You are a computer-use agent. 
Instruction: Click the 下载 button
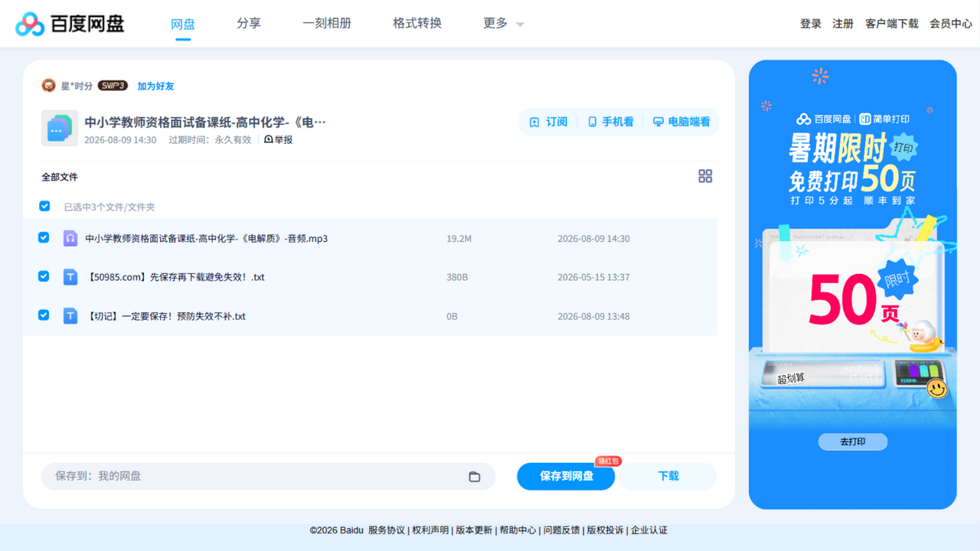668,476
